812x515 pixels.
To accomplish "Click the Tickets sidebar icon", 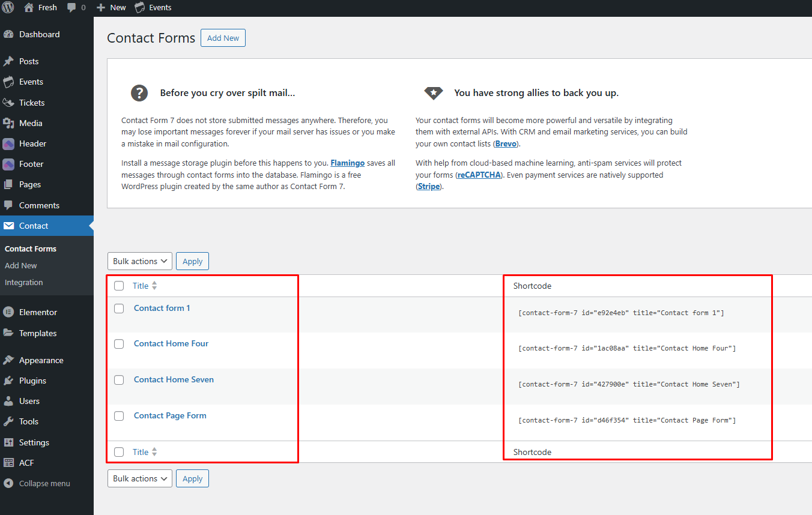I will [8, 103].
